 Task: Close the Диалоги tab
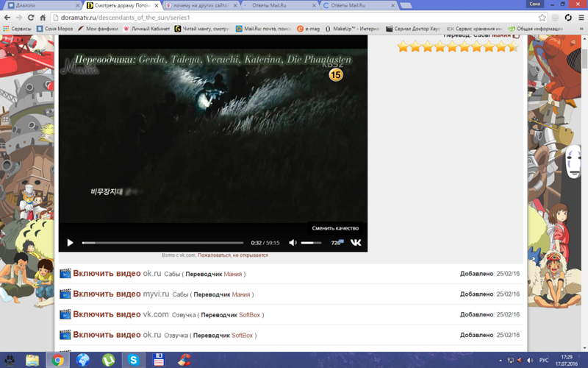(x=78, y=5)
